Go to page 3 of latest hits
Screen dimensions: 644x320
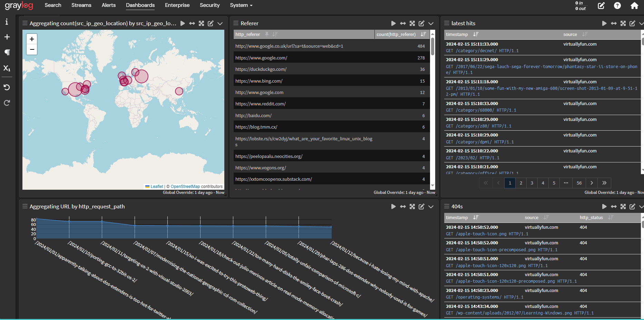pyautogui.click(x=532, y=183)
